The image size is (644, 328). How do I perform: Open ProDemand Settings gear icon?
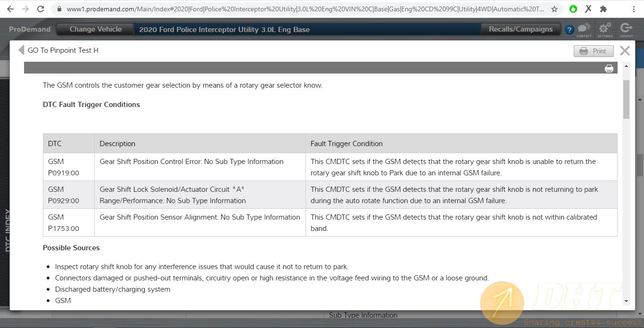pos(605,29)
